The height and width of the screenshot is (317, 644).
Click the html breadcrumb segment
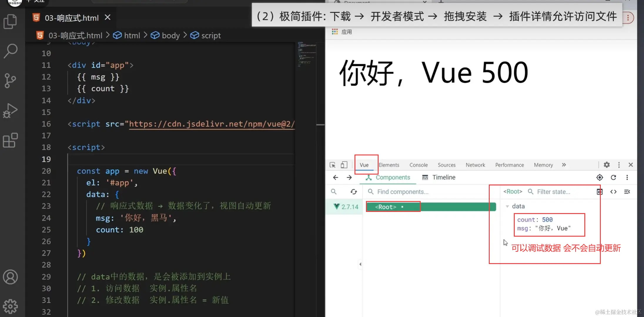[132, 36]
